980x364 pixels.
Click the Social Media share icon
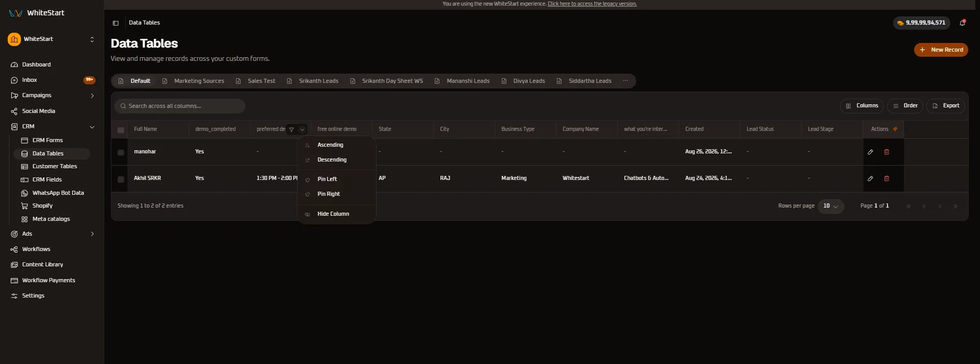point(14,111)
